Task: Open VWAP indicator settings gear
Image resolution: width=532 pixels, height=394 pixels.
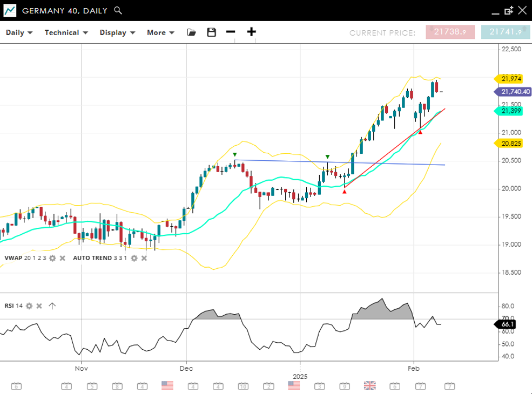Action: [52, 258]
